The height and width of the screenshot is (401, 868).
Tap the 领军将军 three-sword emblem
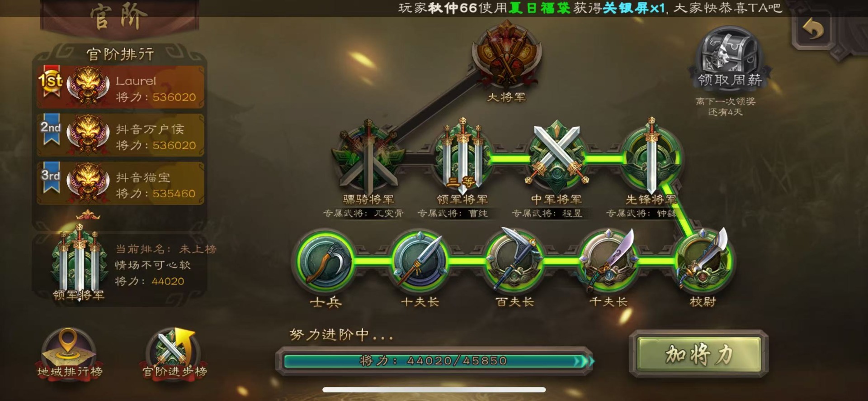pos(462,156)
